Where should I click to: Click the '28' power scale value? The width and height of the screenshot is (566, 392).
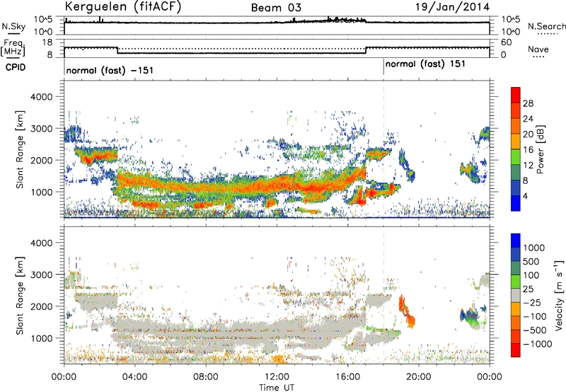[528, 103]
